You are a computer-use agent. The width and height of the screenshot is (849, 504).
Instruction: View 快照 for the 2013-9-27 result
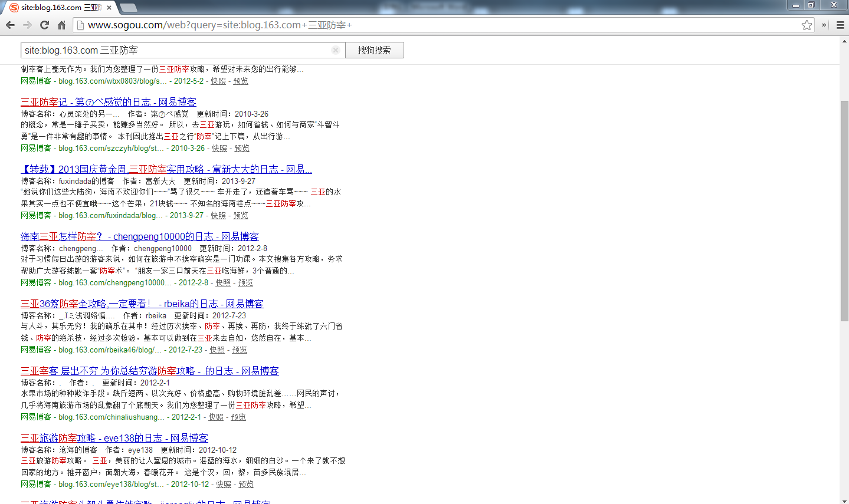218,215
